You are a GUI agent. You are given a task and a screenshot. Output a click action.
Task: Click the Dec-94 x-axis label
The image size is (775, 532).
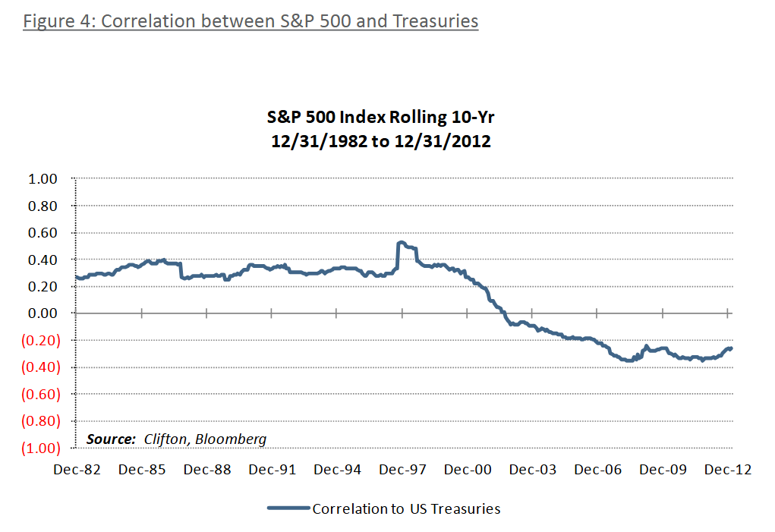point(338,470)
